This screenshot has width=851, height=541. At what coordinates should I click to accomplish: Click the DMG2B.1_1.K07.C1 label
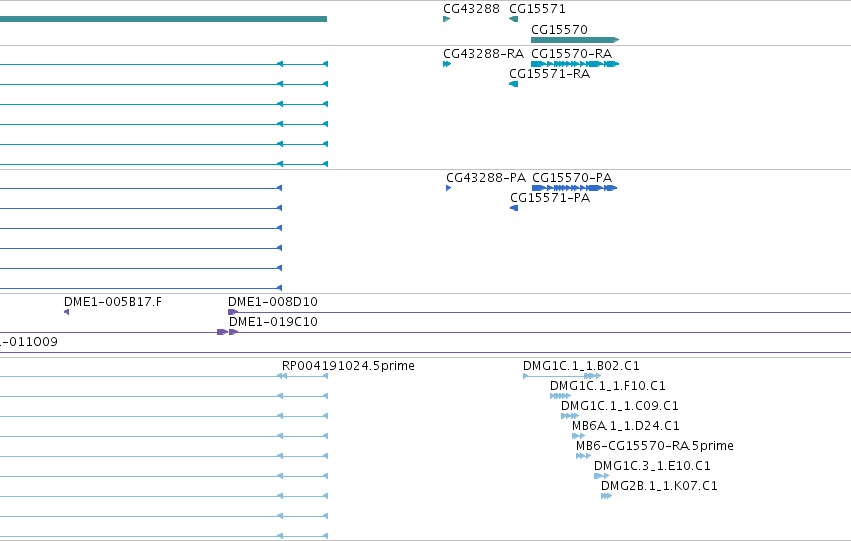tap(659, 486)
